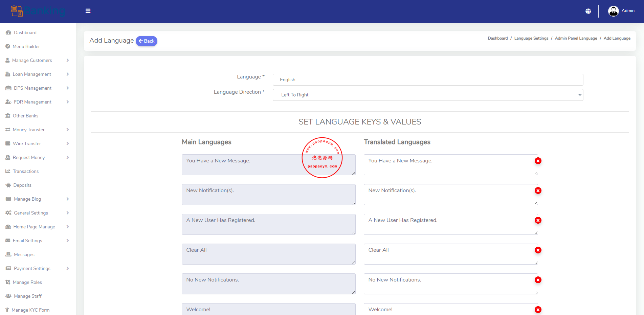Click the Back button
The width and height of the screenshot is (644, 315).
(147, 41)
